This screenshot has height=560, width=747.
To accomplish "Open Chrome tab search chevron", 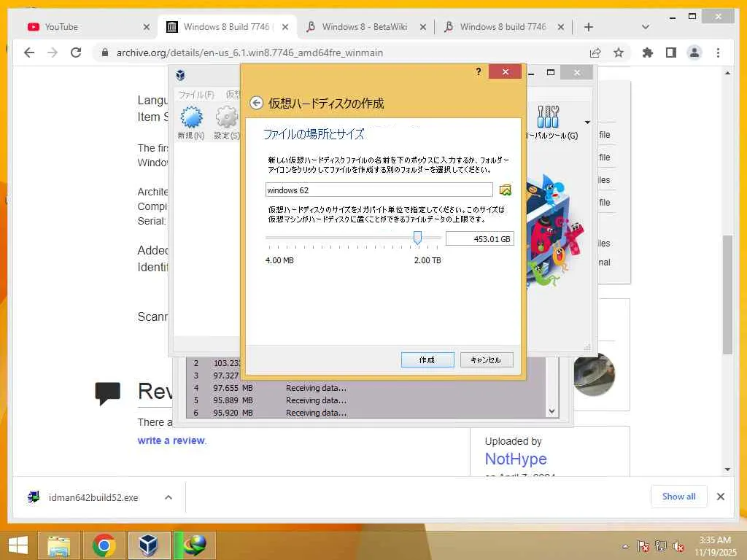I will tap(645, 27).
